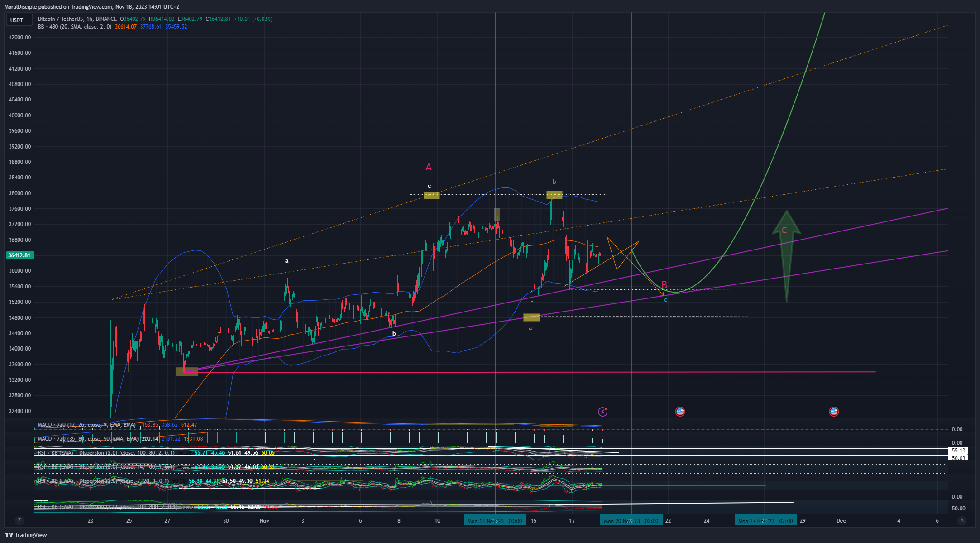Click the 34800.00 price axis label
The width and height of the screenshot is (980, 543).
(x=20, y=318)
